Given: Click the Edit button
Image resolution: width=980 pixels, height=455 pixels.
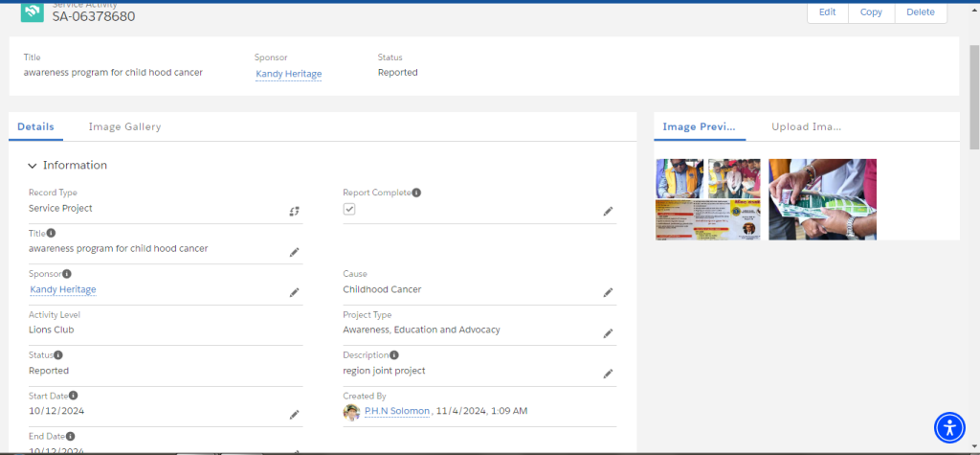Looking at the screenshot, I should click(x=828, y=11).
